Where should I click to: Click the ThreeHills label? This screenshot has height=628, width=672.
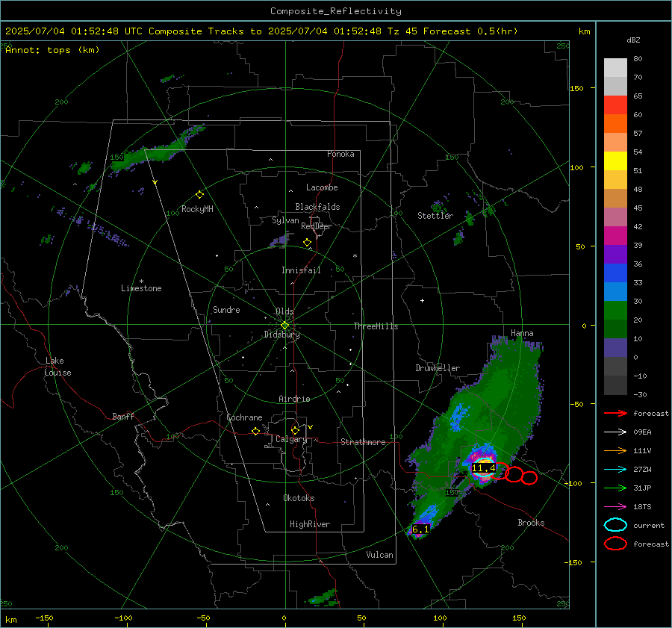point(376,326)
